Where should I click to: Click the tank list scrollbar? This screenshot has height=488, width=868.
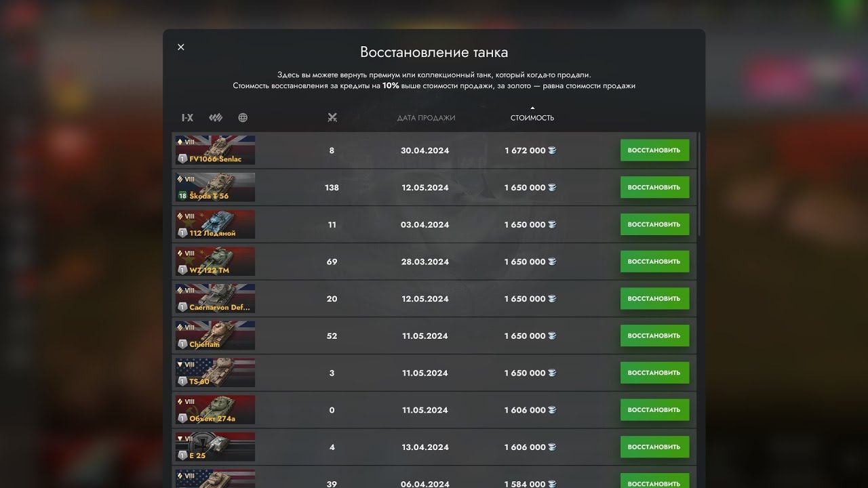(x=699, y=184)
